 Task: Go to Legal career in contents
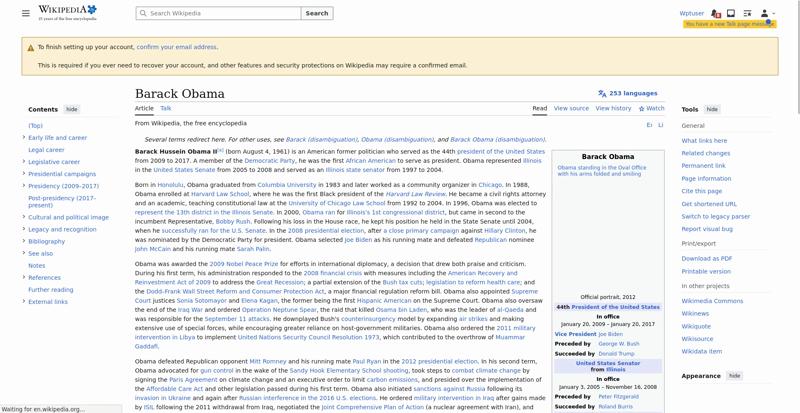pos(46,150)
